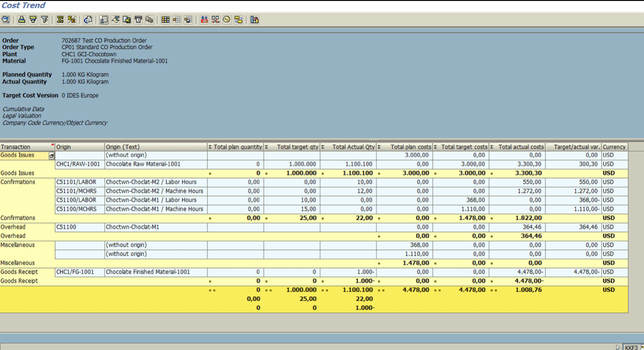Click the CHC1 GCI-Chocotown plant value

pos(89,54)
